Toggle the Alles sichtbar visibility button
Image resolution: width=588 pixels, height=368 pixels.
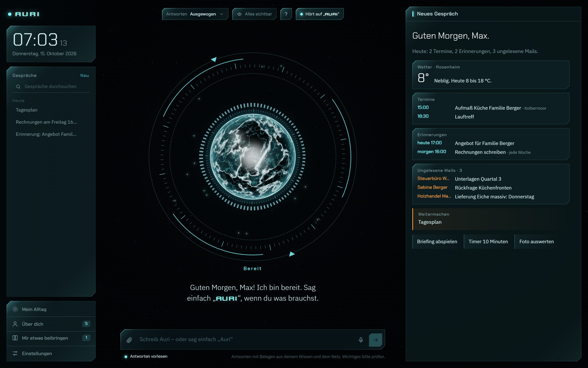click(254, 14)
